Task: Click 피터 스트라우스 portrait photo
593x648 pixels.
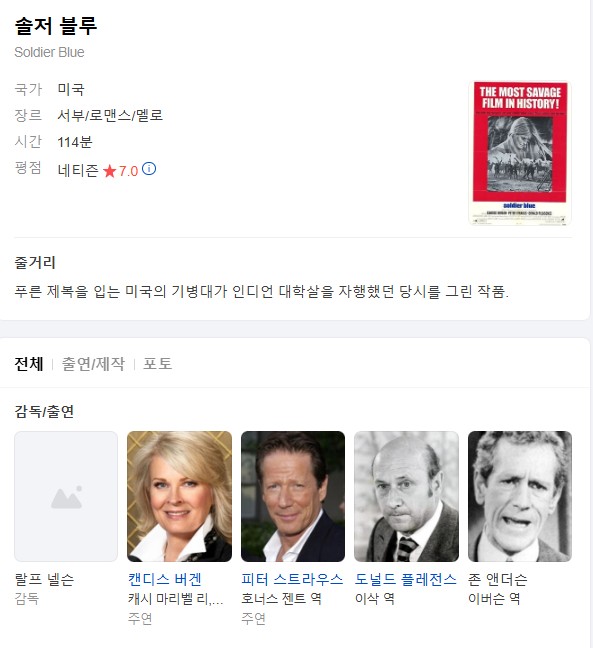Action: click(x=293, y=496)
